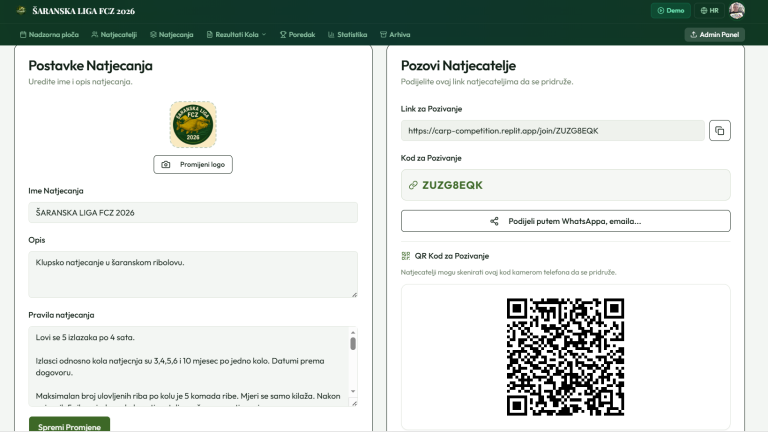Click the Pozovi Natjecatelje heading
Screen dimensions: 768x432
pyautogui.click(x=458, y=66)
